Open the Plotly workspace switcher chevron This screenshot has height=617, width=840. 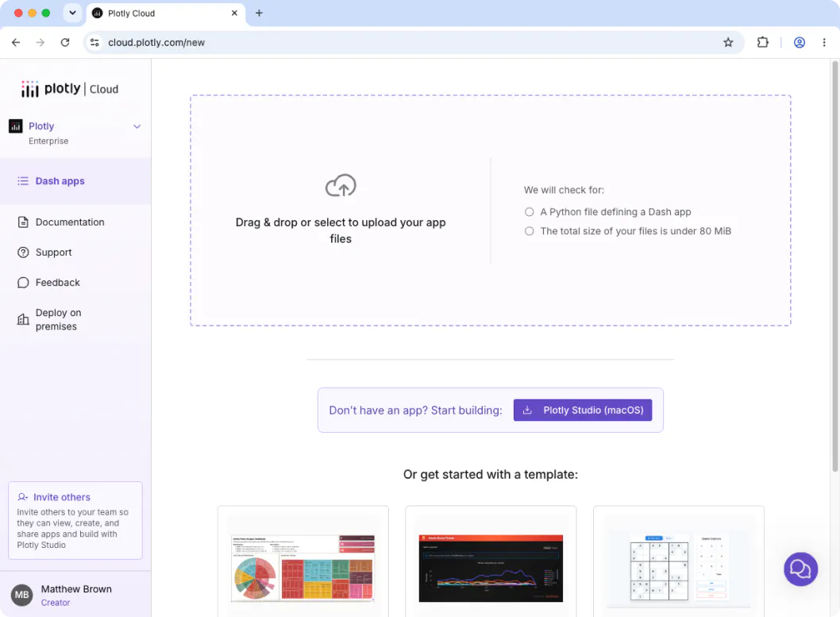[137, 126]
